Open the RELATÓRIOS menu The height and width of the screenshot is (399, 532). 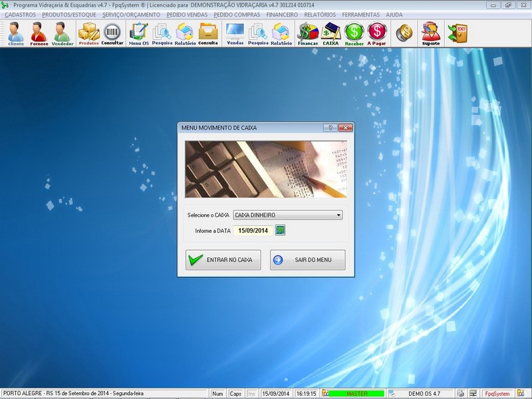tap(320, 15)
